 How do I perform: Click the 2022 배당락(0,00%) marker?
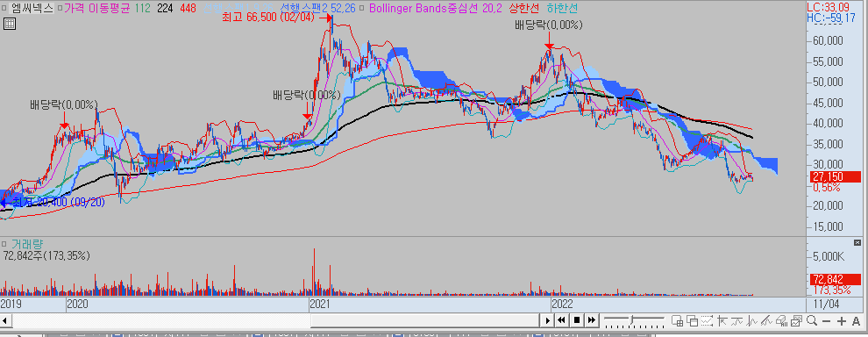pyautogui.click(x=549, y=25)
